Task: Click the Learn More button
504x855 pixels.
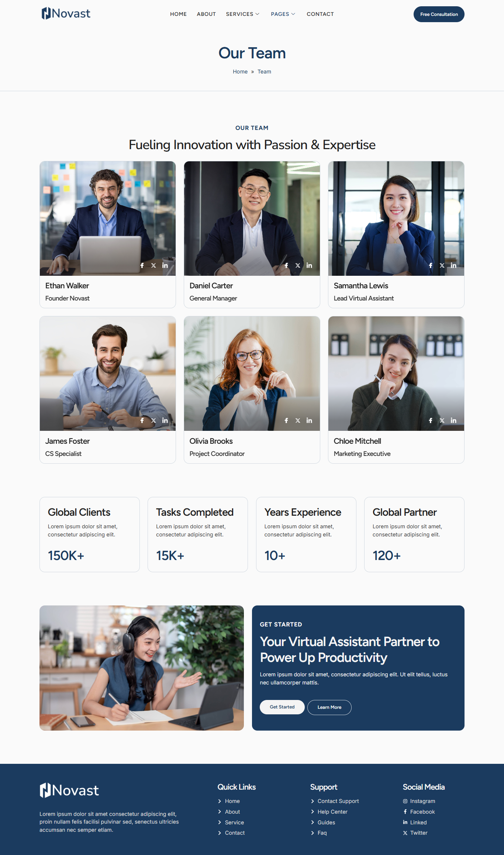Action: (329, 707)
